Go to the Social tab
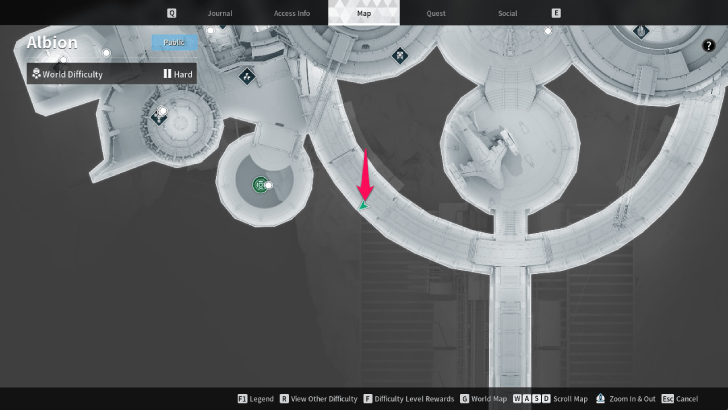Image resolution: width=728 pixels, height=410 pixels. pyautogui.click(x=507, y=13)
